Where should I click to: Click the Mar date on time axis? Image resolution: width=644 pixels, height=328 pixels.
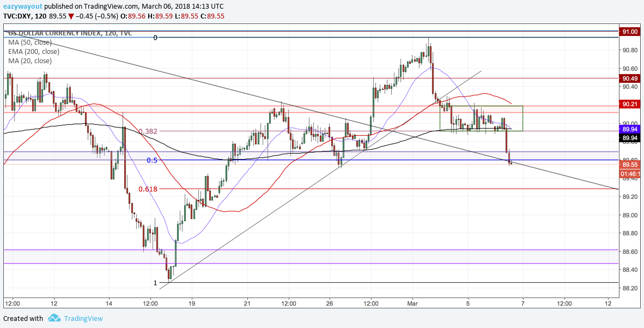click(x=413, y=305)
